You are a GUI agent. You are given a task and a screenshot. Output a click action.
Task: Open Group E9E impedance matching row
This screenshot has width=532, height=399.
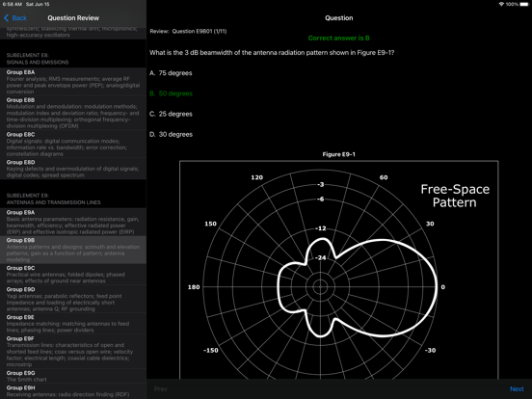(73, 323)
